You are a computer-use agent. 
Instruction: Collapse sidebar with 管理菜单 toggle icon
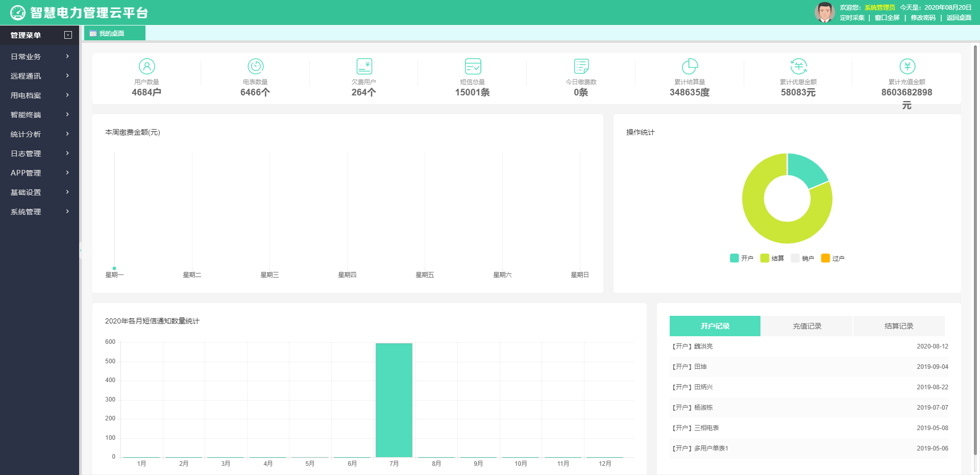point(68,35)
